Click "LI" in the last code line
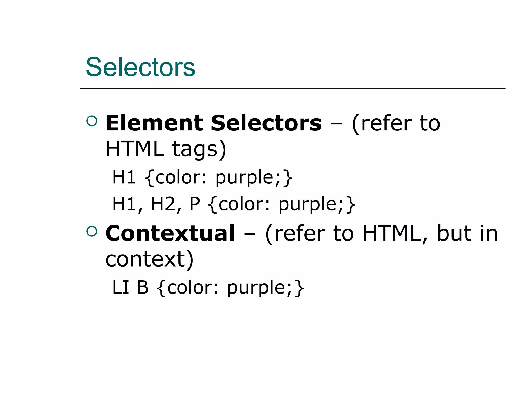Viewport: 532px width, 399px height. (x=121, y=288)
